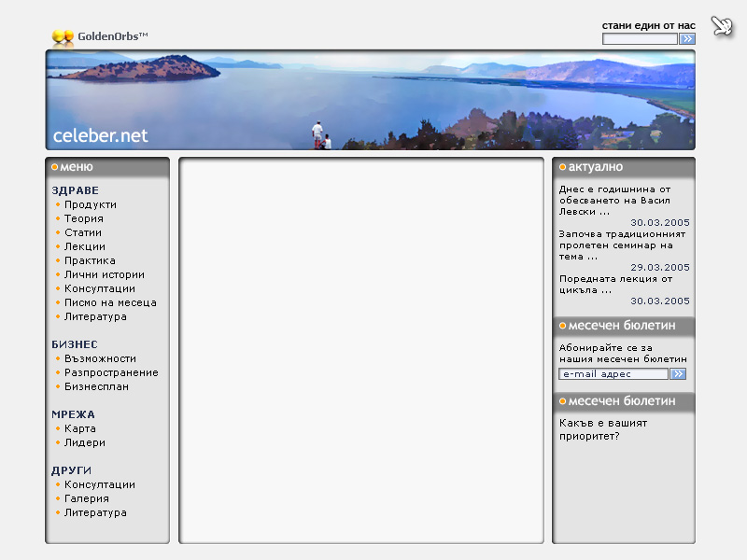Open the Продукти menu link
Screen dimensions: 747x560
click(91, 204)
